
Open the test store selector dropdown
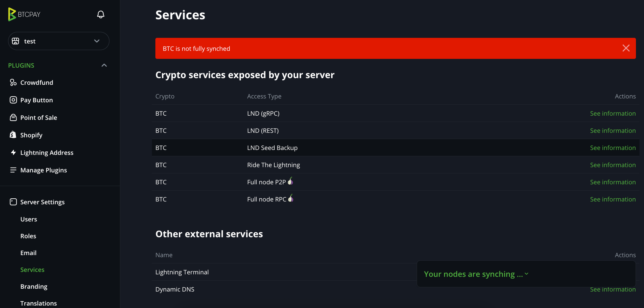click(x=59, y=41)
